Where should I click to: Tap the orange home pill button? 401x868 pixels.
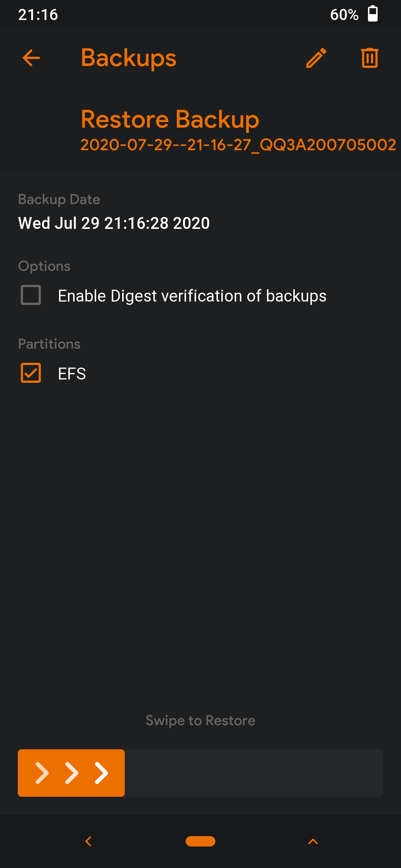(x=200, y=841)
